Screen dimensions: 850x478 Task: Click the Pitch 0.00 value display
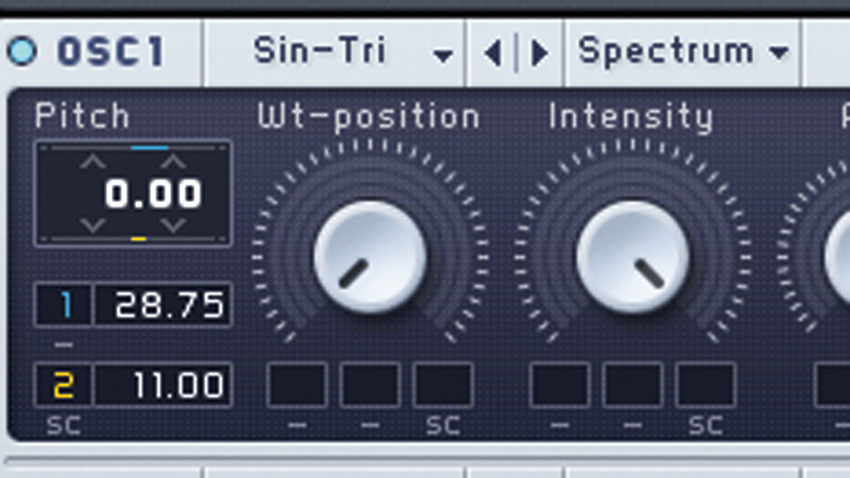[153, 193]
